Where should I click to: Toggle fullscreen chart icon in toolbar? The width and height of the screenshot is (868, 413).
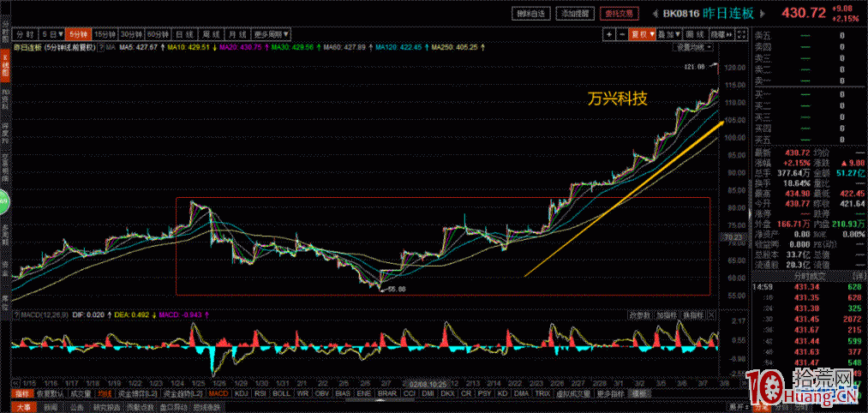click(x=741, y=34)
